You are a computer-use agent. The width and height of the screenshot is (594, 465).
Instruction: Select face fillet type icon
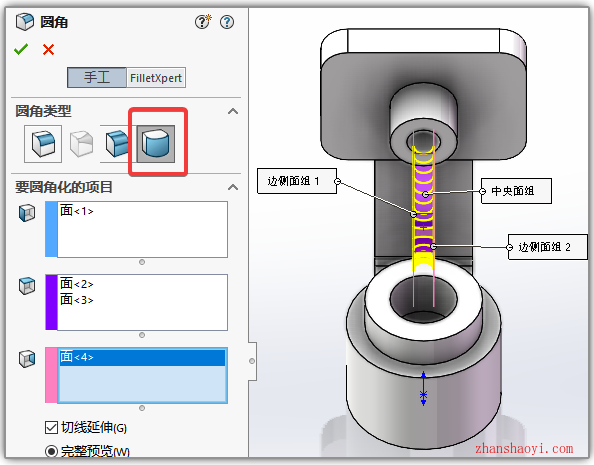[x=117, y=144]
